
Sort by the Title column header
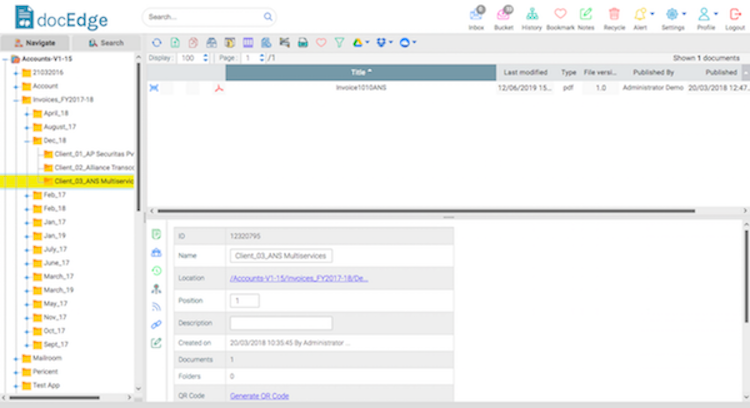coord(361,72)
